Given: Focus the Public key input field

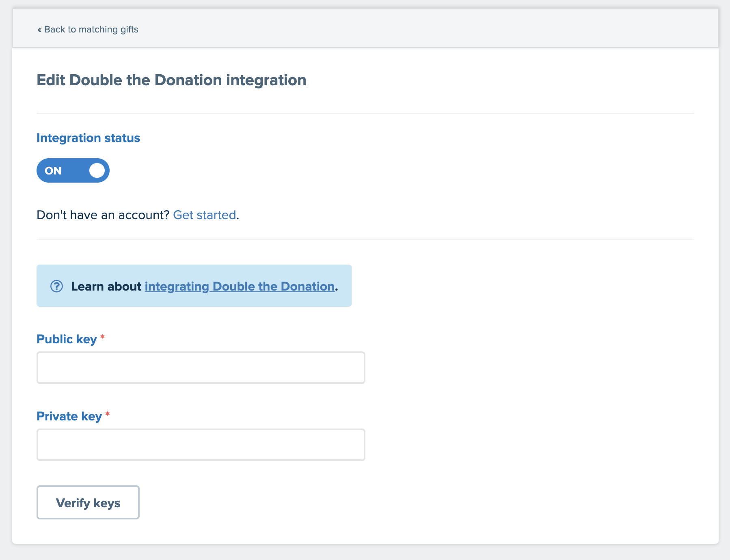Looking at the screenshot, I should click(201, 368).
